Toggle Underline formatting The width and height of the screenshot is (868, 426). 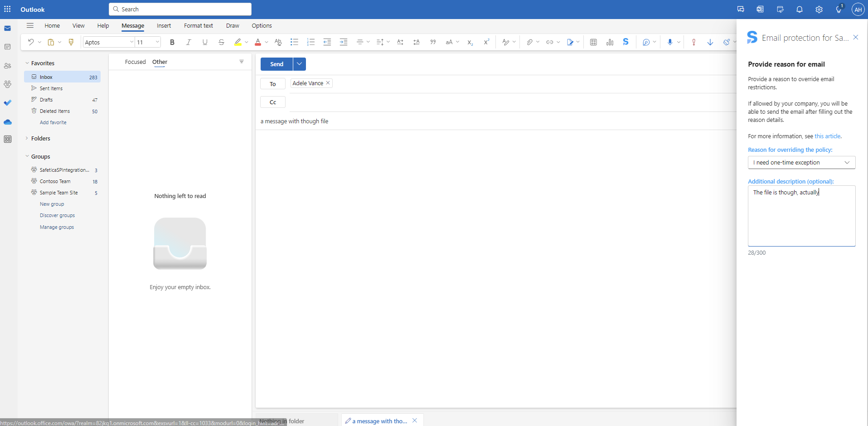tap(205, 42)
